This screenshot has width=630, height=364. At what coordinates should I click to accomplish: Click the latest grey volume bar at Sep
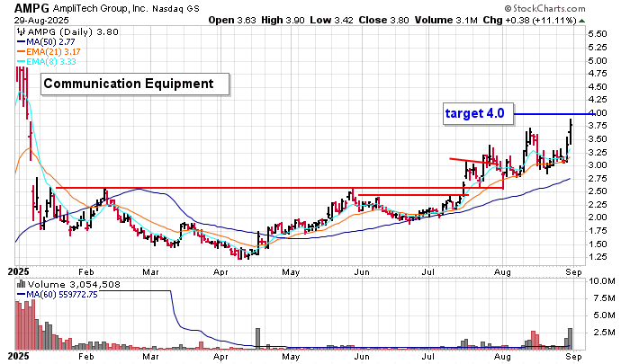570,338
